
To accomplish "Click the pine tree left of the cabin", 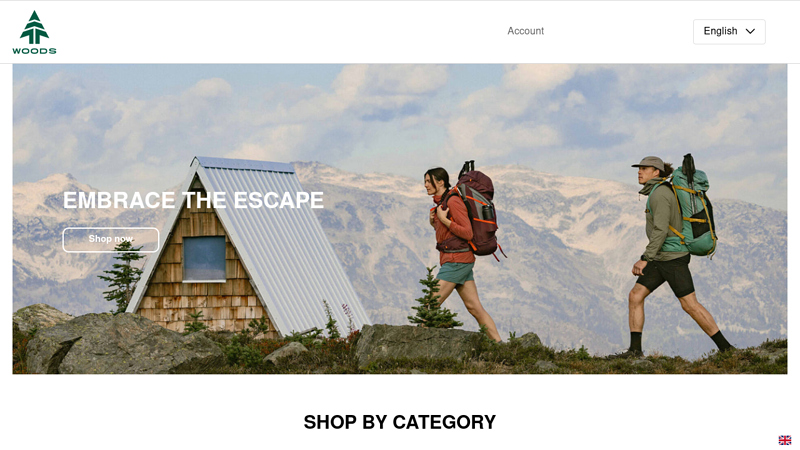I will coord(122,276).
